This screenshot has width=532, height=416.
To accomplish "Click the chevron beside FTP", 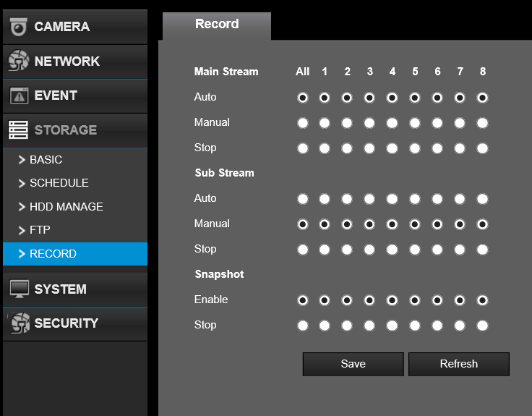I will 22,230.
